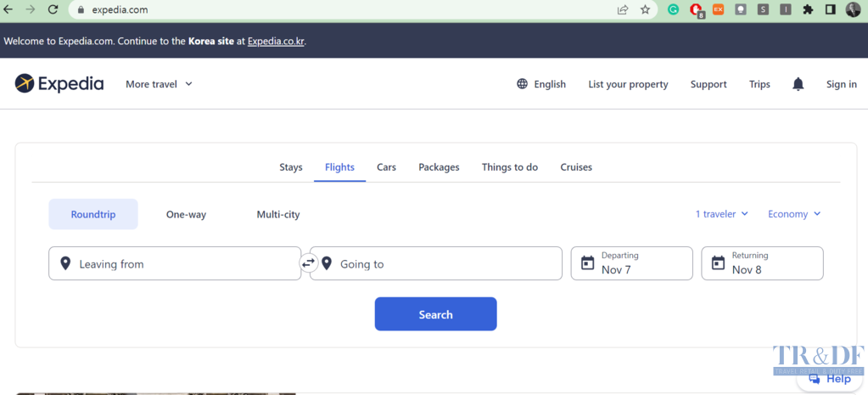The image size is (868, 395).
Task: Click the calendar icon in Returning field
Action: [718, 263]
